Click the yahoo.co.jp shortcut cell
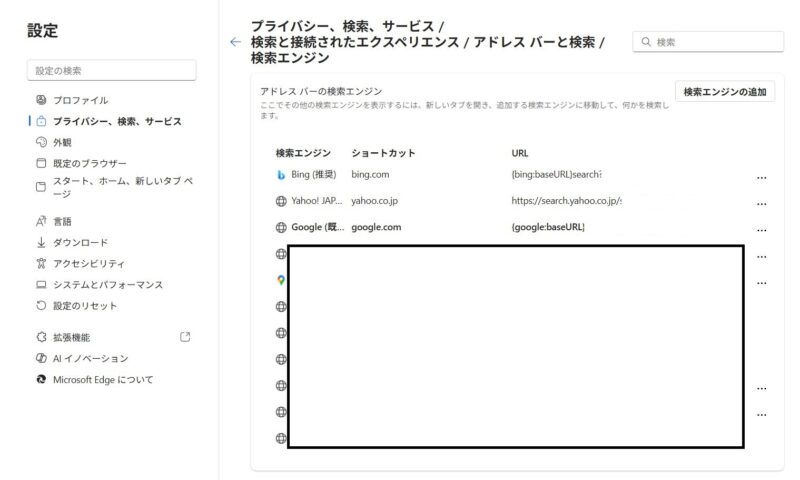 click(x=374, y=201)
